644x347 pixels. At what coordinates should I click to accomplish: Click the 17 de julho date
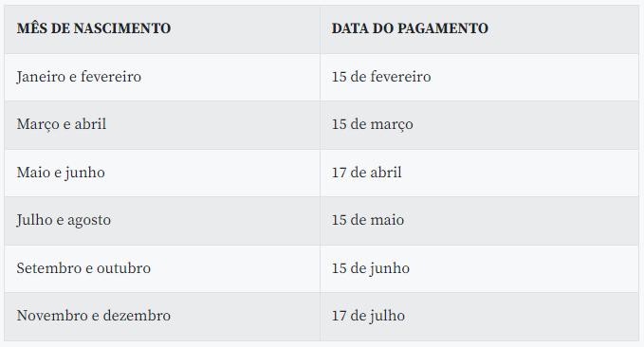[x=368, y=317]
